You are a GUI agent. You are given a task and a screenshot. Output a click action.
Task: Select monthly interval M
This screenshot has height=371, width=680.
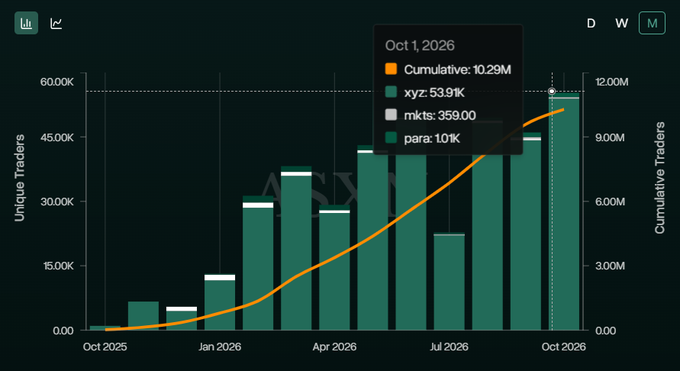[652, 23]
